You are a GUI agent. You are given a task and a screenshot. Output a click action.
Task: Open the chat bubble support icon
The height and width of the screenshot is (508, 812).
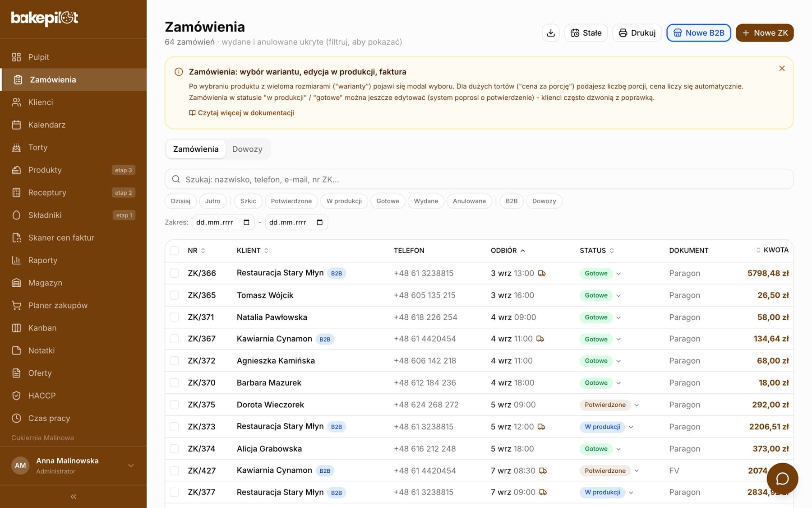782,479
